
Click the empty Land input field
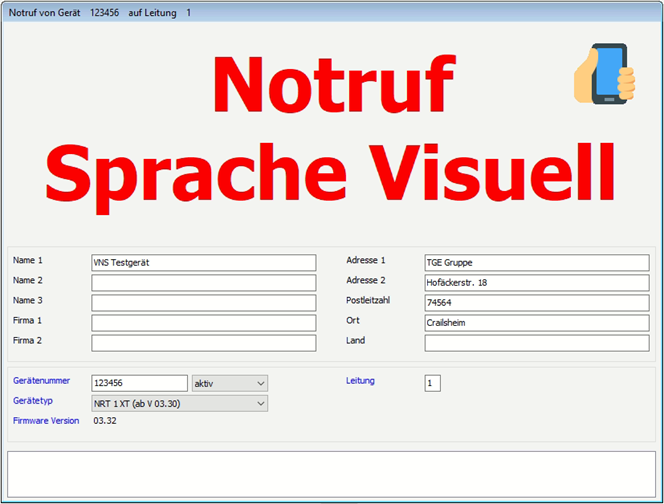(536, 343)
